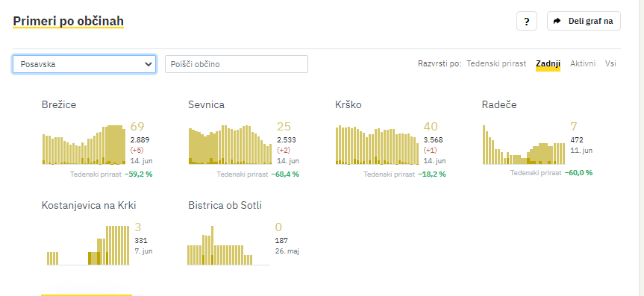The image size is (644, 296).
Task: Click the share arrow icon in Deli graf na
Action: tap(557, 22)
